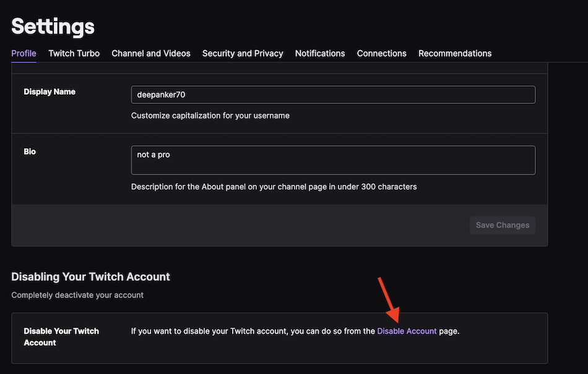The image size is (588, 374).
Task: Open the Twitch Turbo tab
Action: coord(74,53)
